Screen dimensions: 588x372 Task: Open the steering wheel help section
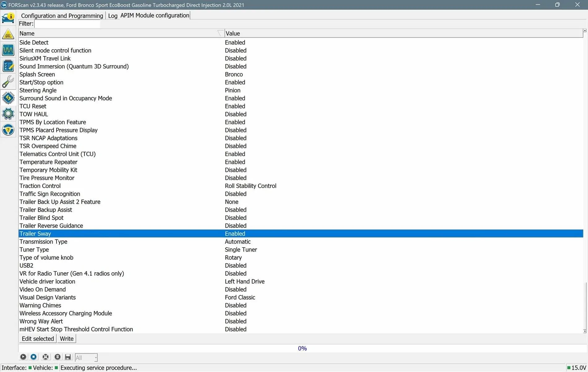8,130
